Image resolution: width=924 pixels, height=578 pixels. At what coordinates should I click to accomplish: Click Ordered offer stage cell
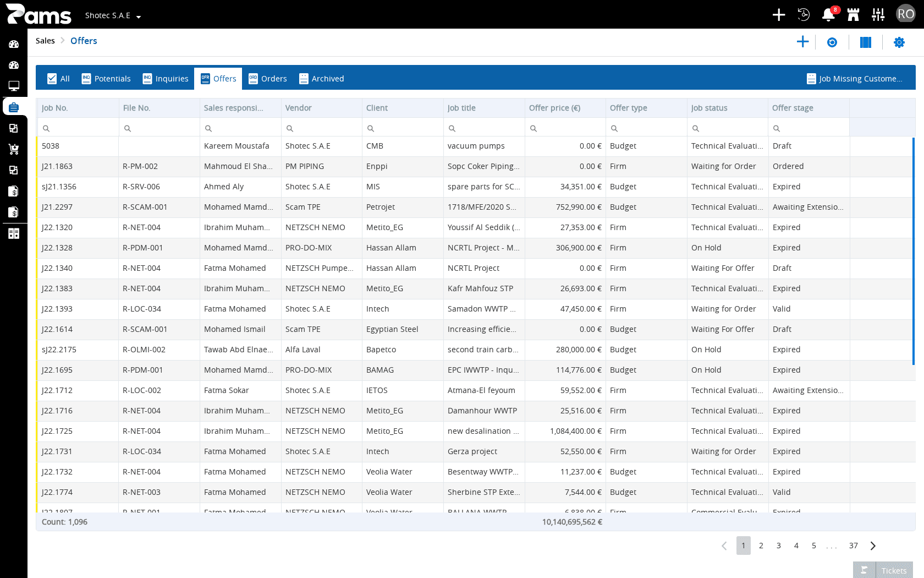[809, 166]
